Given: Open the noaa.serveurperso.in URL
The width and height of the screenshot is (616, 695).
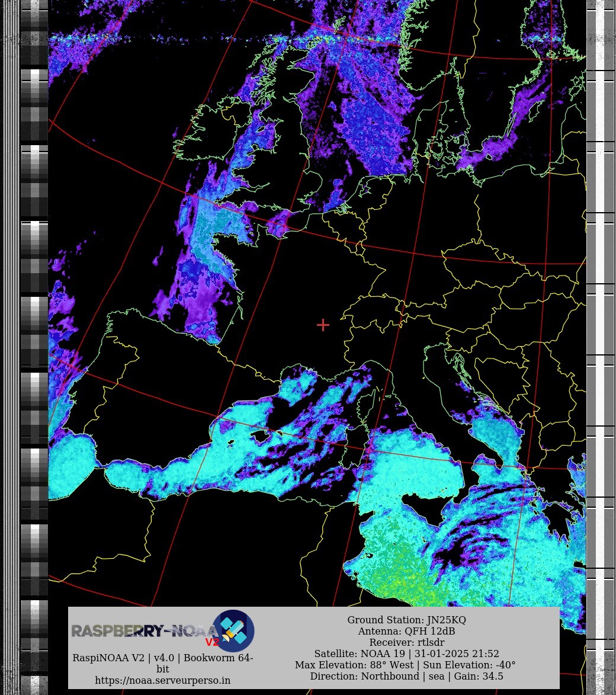Looking at the screenshot, I should click(163, 681).
